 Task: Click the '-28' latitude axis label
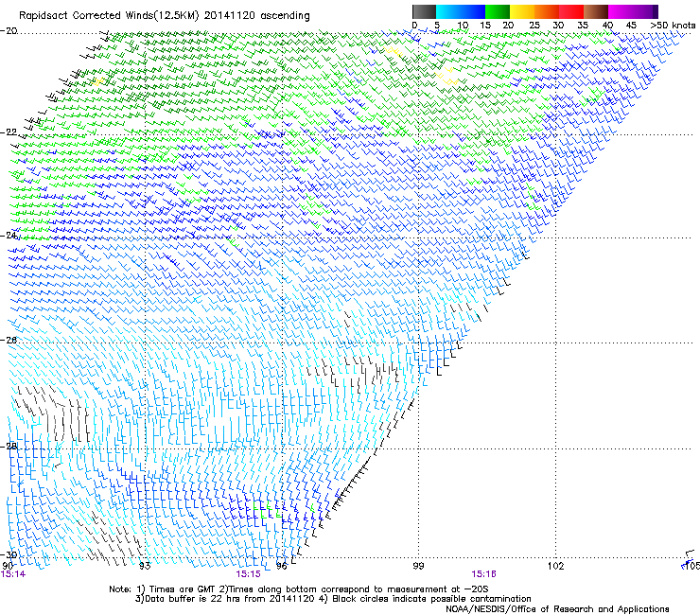[9, 446]
